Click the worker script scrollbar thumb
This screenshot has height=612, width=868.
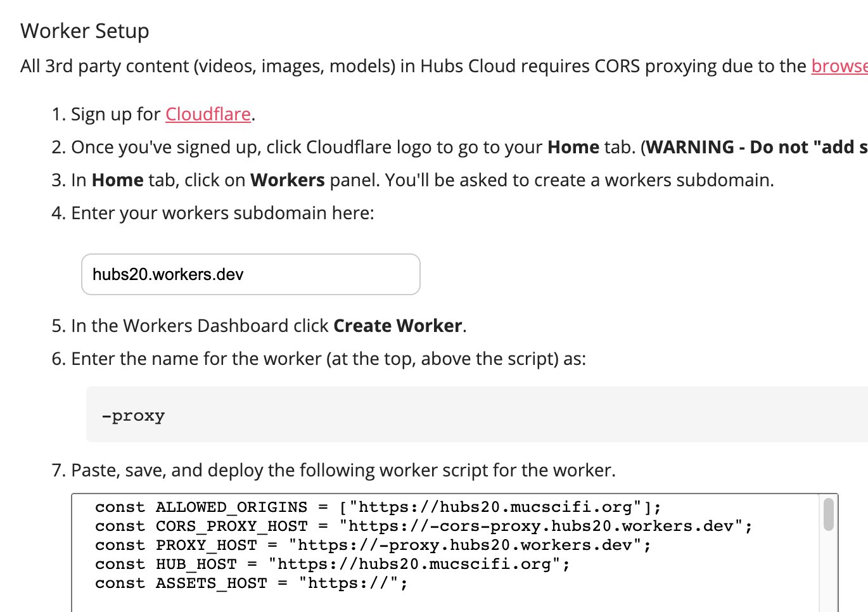click(x=828, y=514)
